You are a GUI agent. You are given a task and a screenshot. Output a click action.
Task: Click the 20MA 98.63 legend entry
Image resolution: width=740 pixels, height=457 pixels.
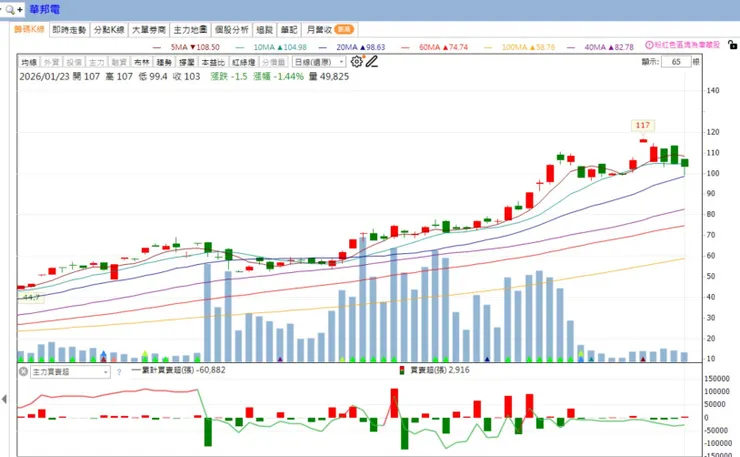(x=352, y=47)
